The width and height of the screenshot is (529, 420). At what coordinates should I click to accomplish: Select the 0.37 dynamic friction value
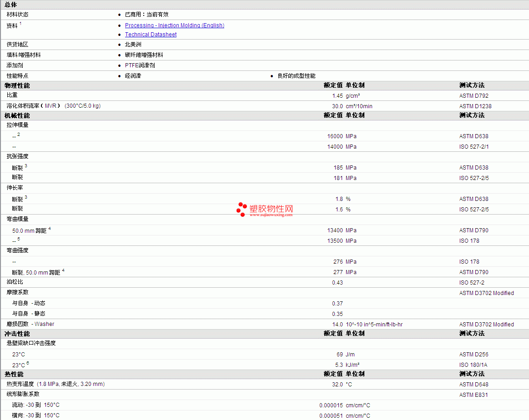click(338, 303)
